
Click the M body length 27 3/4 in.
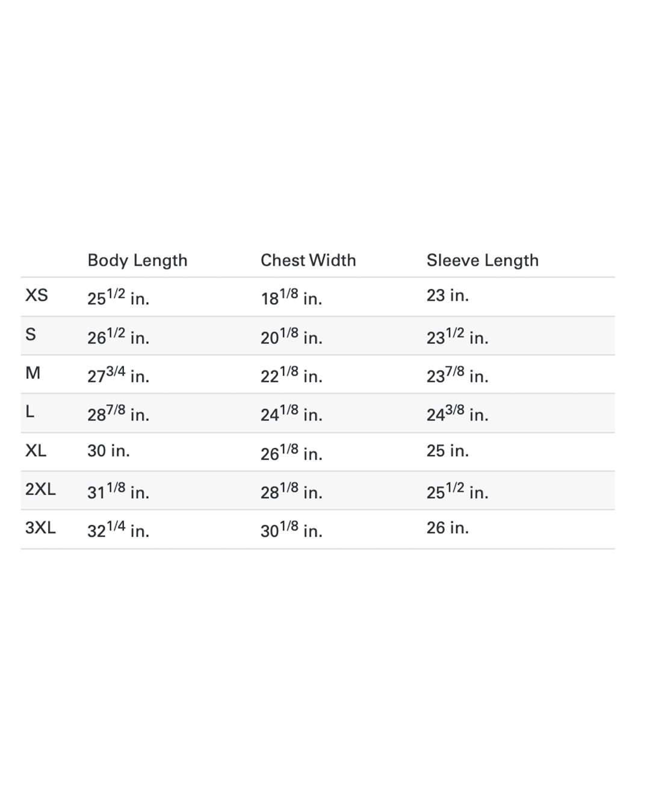point(118,374)
